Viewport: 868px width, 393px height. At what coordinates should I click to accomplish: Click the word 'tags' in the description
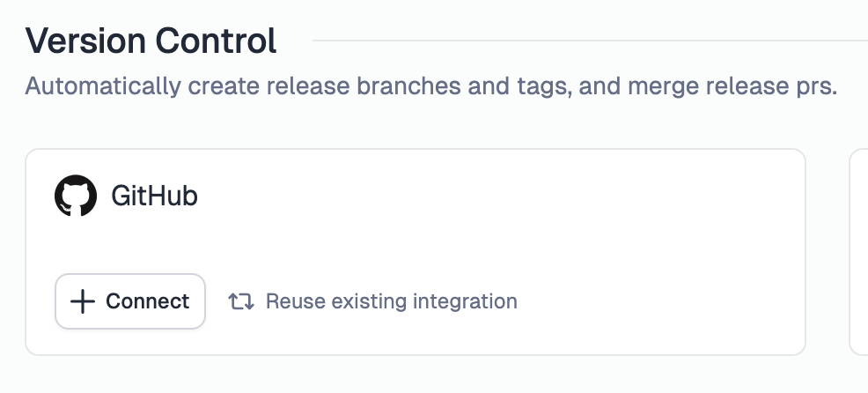(545, 87)
